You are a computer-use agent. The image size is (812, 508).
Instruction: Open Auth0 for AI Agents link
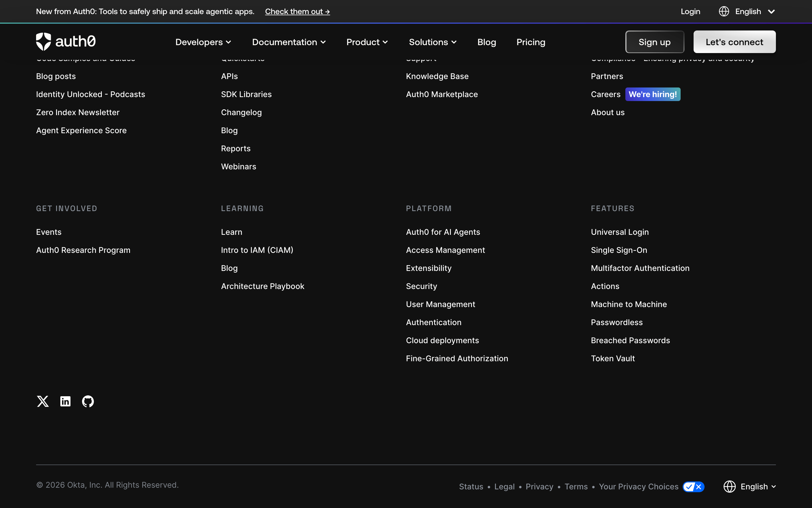443,232
